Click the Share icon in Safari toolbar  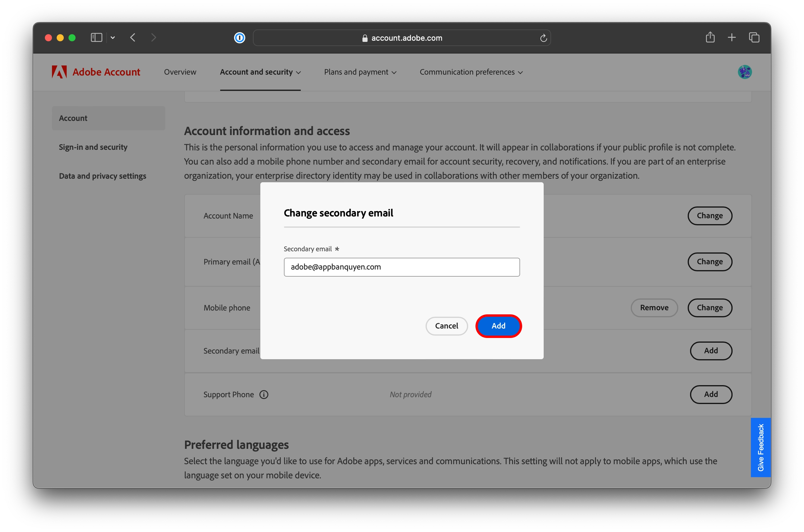(x=710, y=37)
